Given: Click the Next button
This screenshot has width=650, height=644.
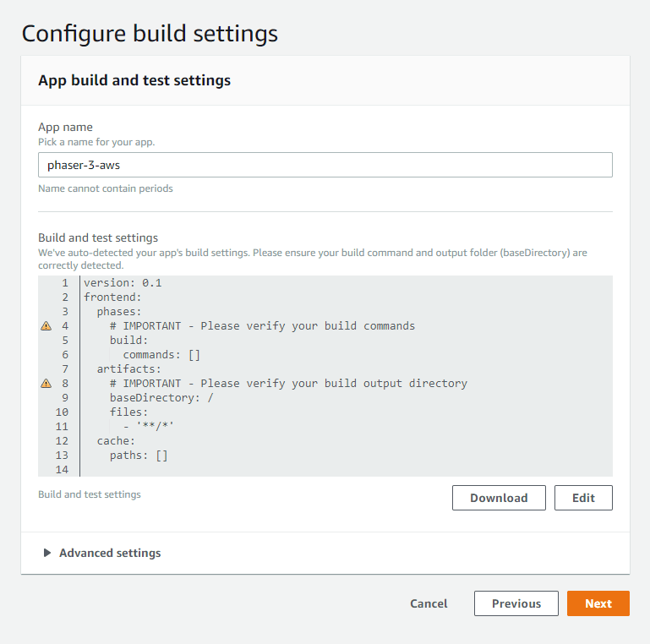Looking at the screenshot, I should click(x=598, y=603).
